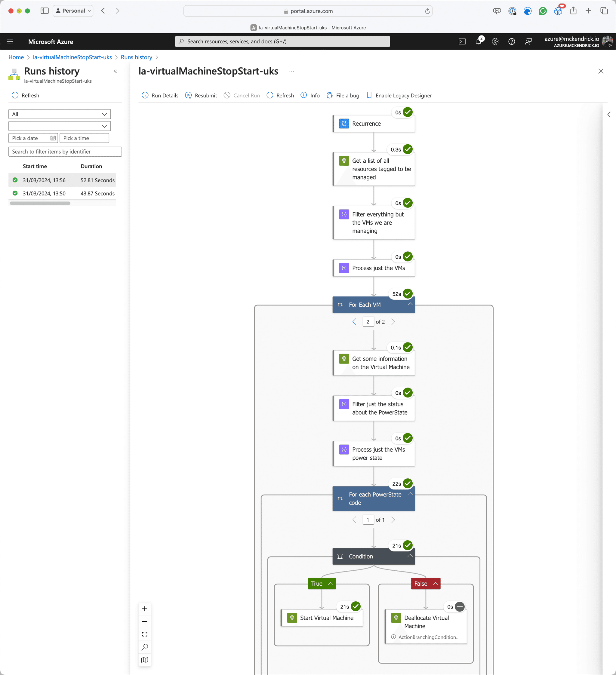616x675 pixels.
Task: Click the zoom out minus button
Action: tap(145, 621)
